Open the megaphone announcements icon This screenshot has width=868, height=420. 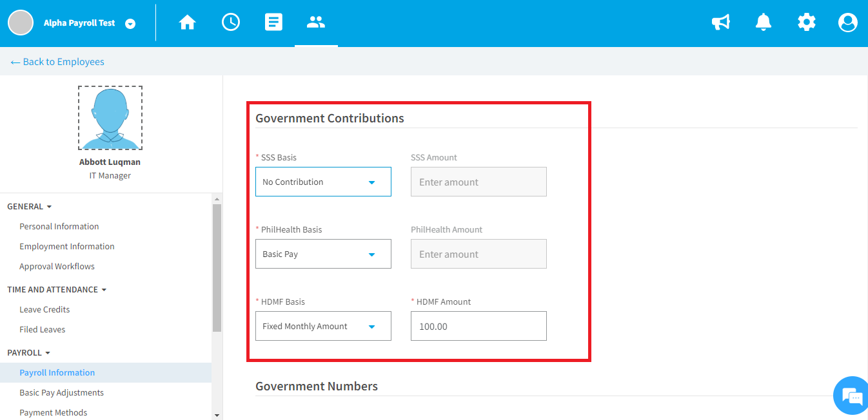(720, 23)
